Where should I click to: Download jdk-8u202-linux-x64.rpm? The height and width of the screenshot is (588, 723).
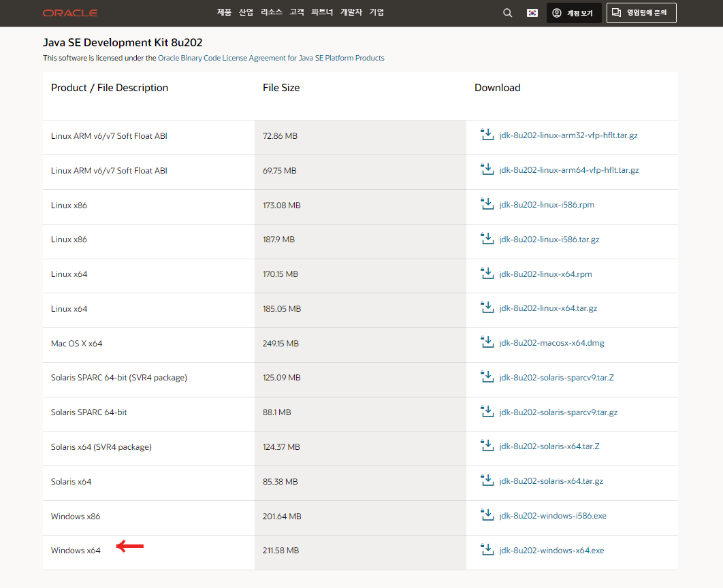coord(545,274)
